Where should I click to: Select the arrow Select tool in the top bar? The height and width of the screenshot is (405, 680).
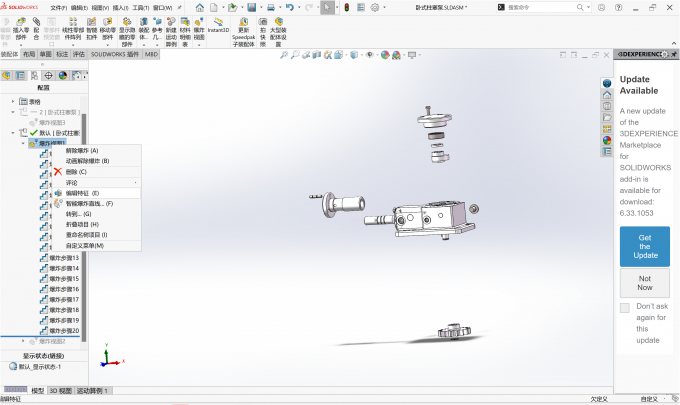327,7
